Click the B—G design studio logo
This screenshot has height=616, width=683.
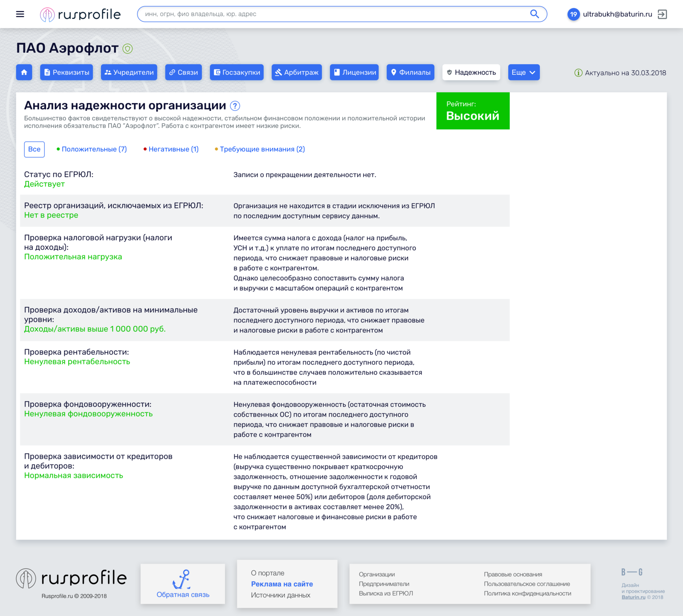click(632, 572)
